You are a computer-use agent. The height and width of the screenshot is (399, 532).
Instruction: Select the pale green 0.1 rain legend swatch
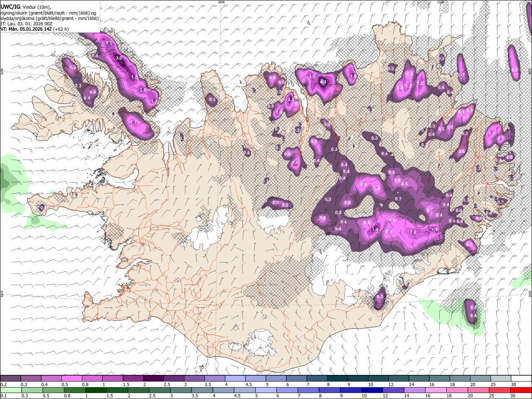click(10, 390)
